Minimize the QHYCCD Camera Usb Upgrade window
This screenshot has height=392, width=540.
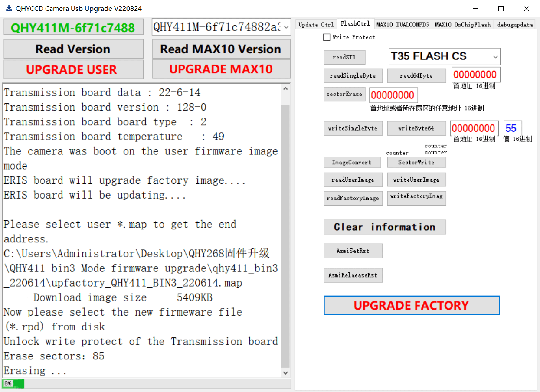pyautogui.click(x=476, y=9)
